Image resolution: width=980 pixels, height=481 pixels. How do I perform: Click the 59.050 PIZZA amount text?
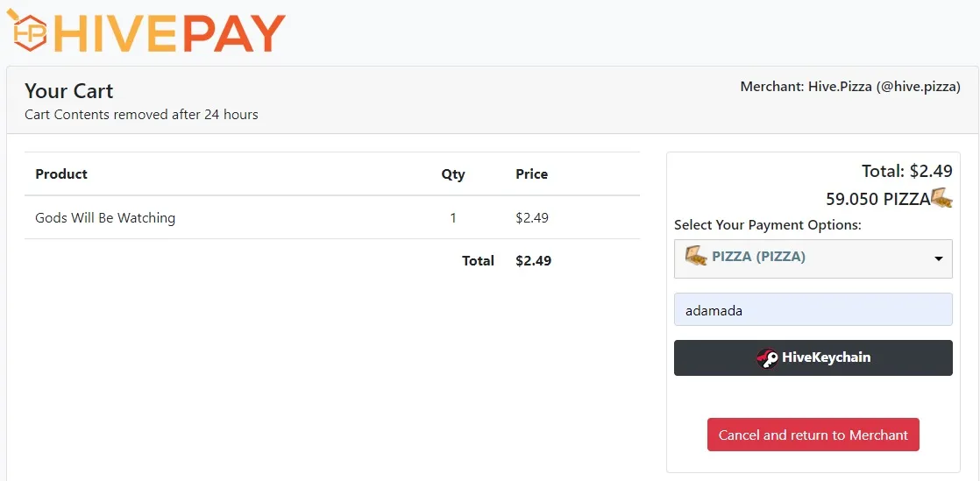tap(878, 199)
